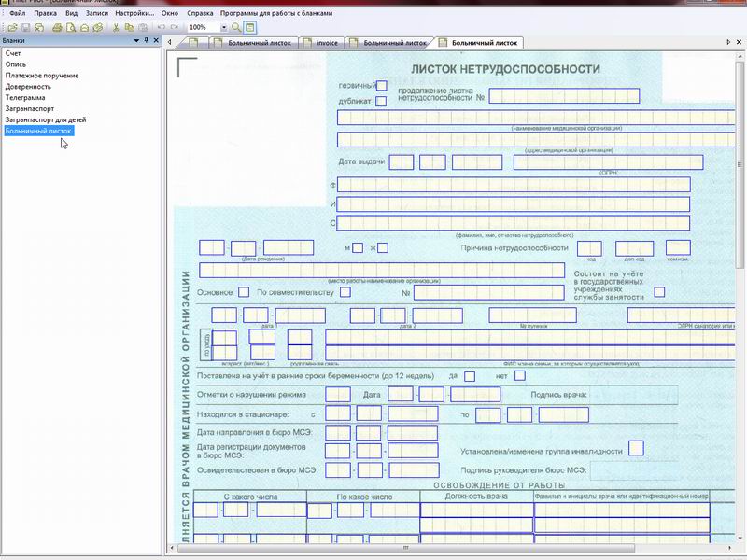
Task: Click the third toolbar icon, beside Save
Action: point(39,28)
